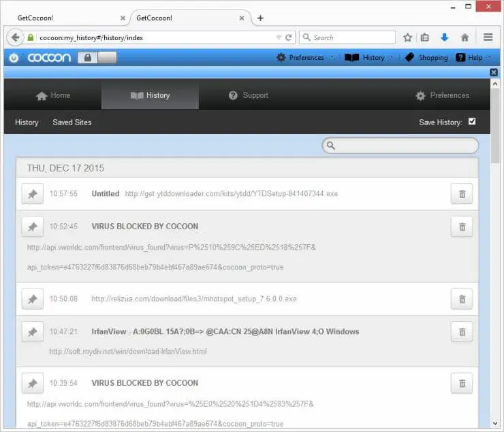The height and width of the screenshot is (432, 504).
Task: Open the Support tab
Action: [x=248, y=95]
